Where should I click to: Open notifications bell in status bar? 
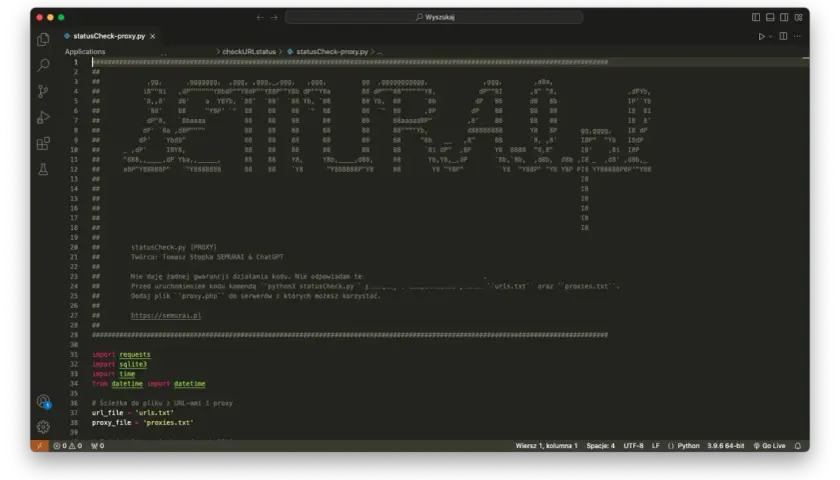(798, 446)
